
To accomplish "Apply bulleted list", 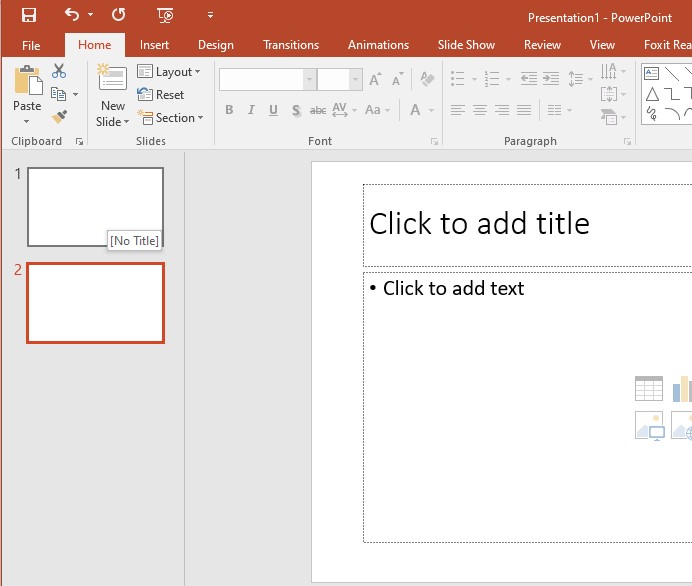I will pyautogui.click(x=458, y=79).
